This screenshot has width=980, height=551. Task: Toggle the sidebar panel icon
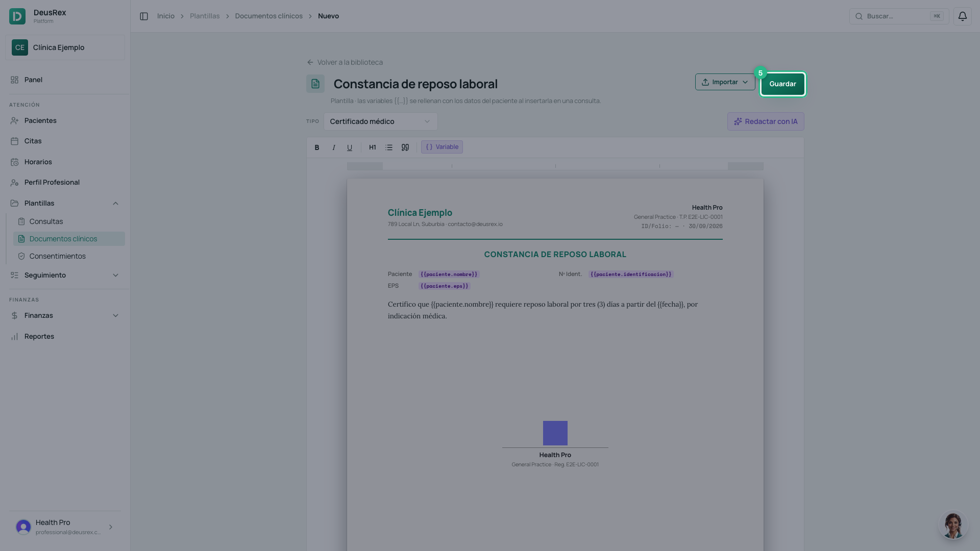[x=144, y=16]
